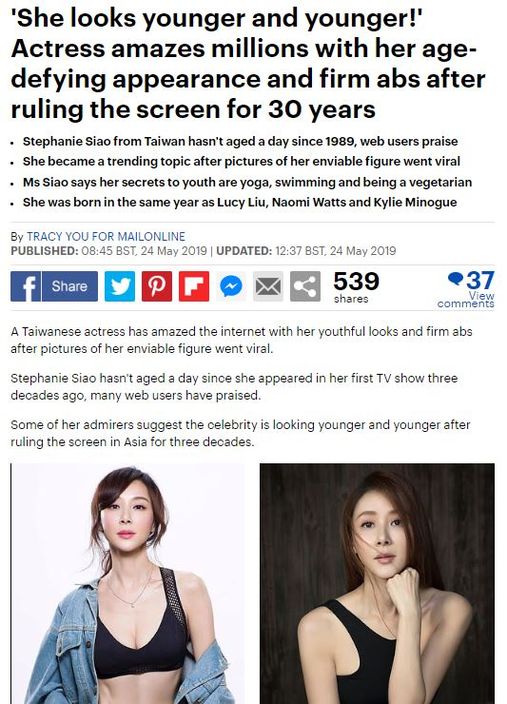507x704 pixels.
Task: Open the 37 comments count
Action: coord(480,280)
